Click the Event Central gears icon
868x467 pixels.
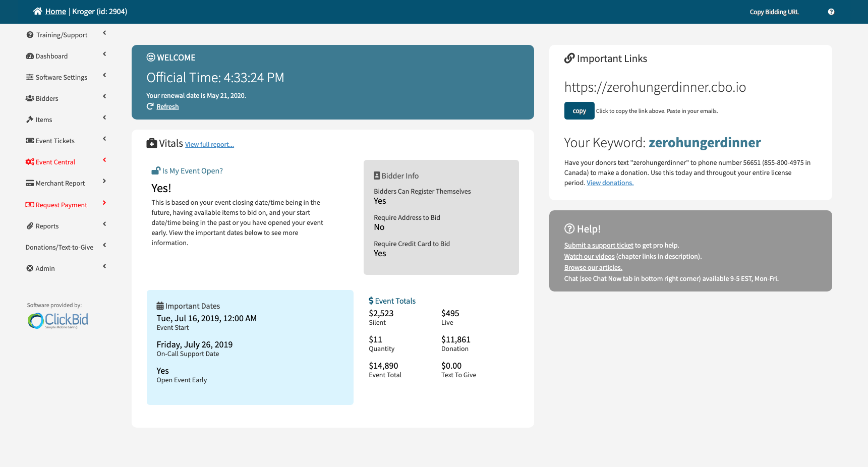pyautogui.click(x=30, y=162)
